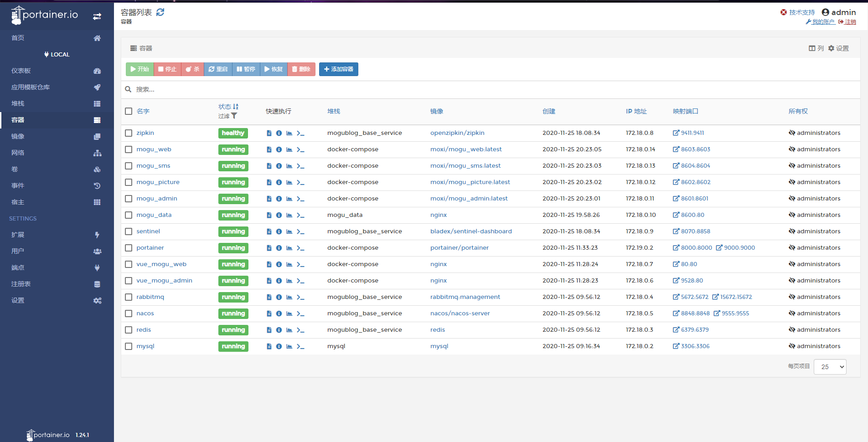Open external link icon for port 9411:9411
868x442 pixels.
click(x=676, y=133)
